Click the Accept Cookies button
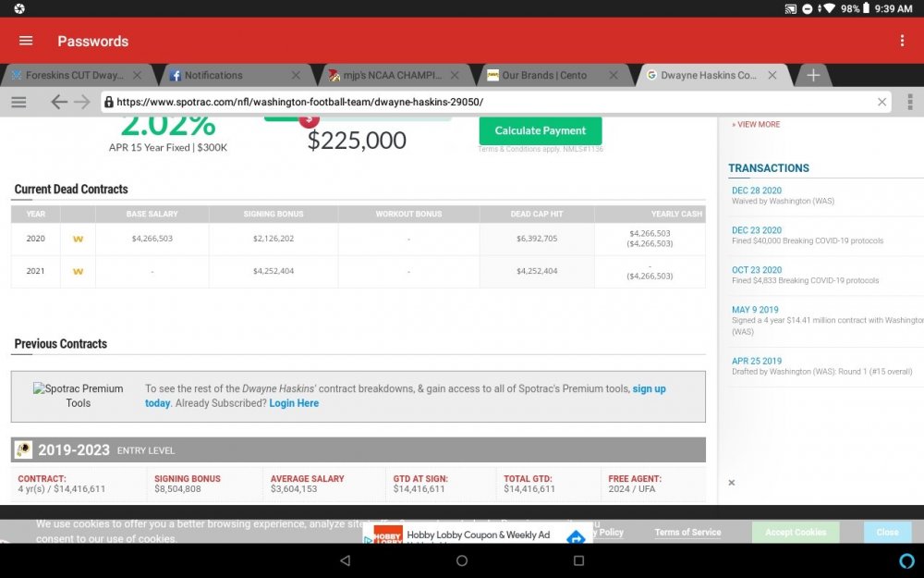The height and width of the screenshot is (578, 924). (x=796, y=532)
